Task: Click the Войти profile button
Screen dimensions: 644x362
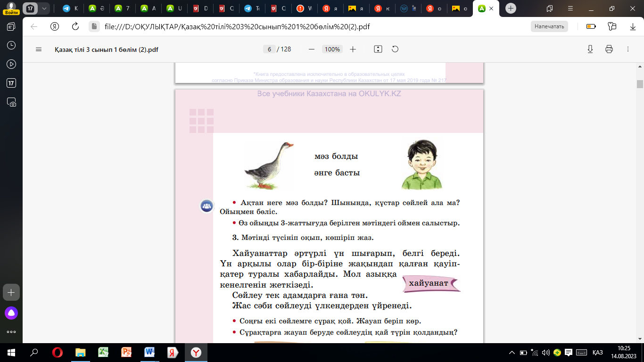Action: click(x=11, y=8)
